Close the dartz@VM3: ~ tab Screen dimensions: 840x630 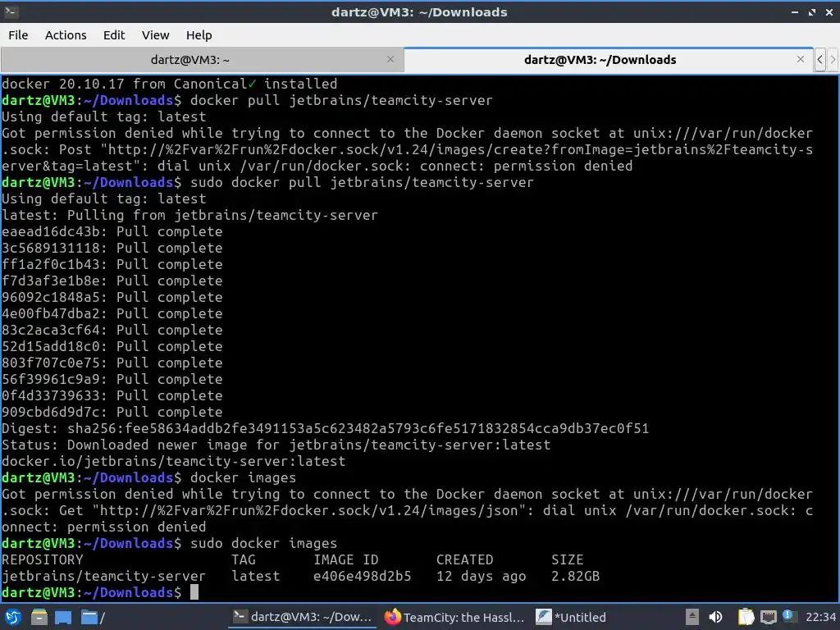pyautogui.click(x=390, y=59)
